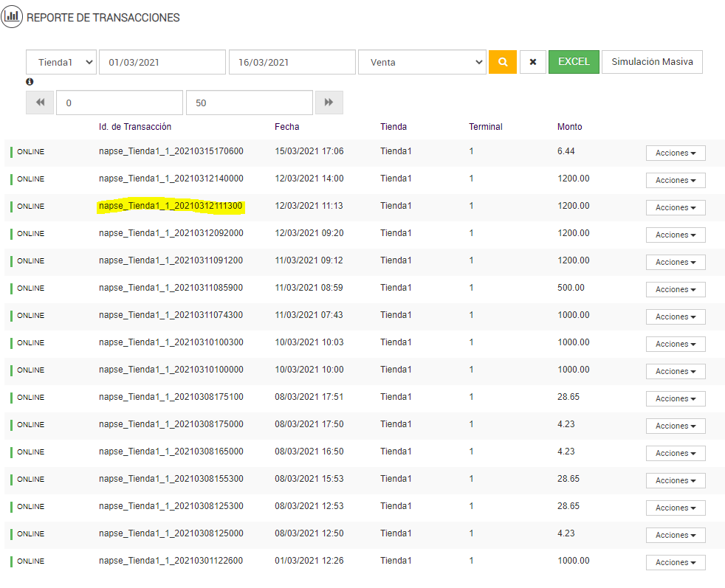The width and height of the screenshot is (725, 588).
Task: Select highlighted transaction napse_Tienda1_1_20210312111300
Action: 171,206
